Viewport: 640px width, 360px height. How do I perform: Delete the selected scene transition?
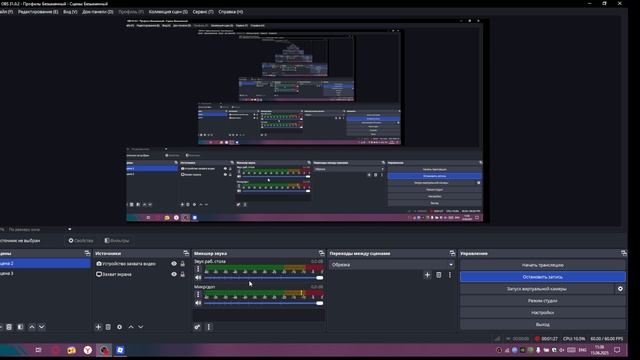tap(438, 275)
